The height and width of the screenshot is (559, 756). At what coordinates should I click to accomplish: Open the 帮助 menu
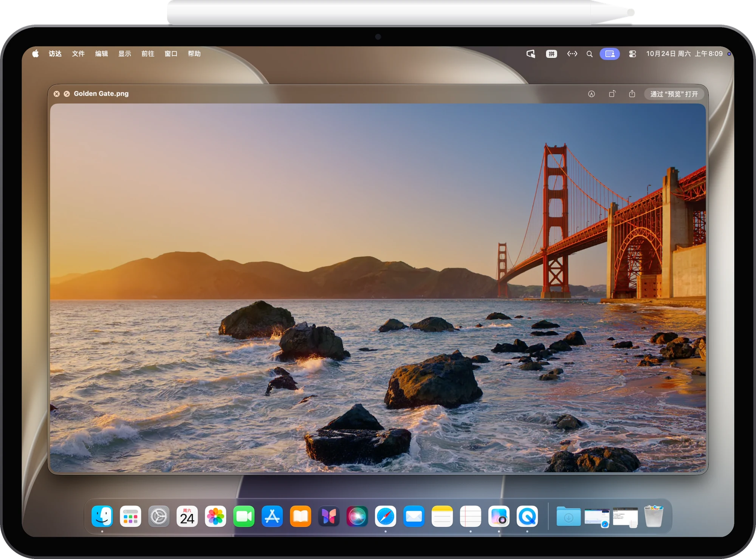coord(194,54)
